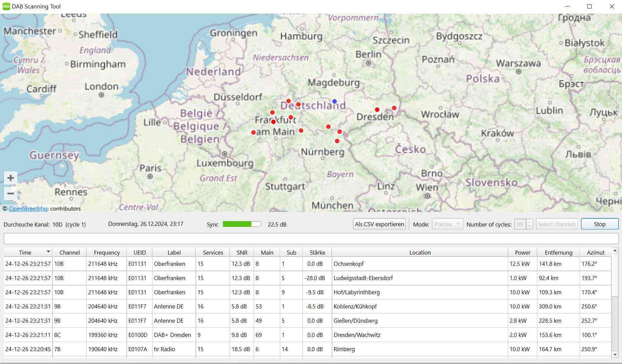Increase number of cycles with stepper arrow
Image resolution: width=622 pixels, height=364 pixels.
529,222
